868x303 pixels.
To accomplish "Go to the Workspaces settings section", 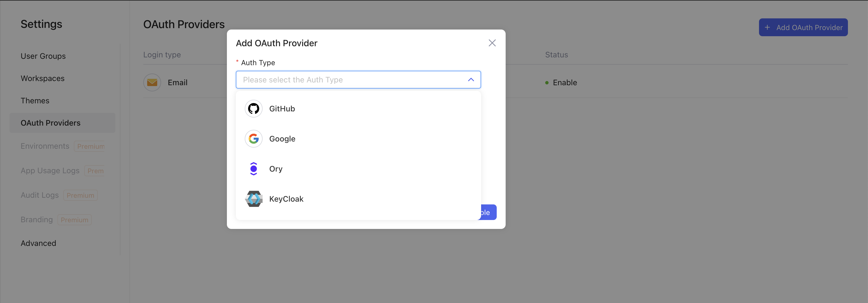I will (42, 79).
